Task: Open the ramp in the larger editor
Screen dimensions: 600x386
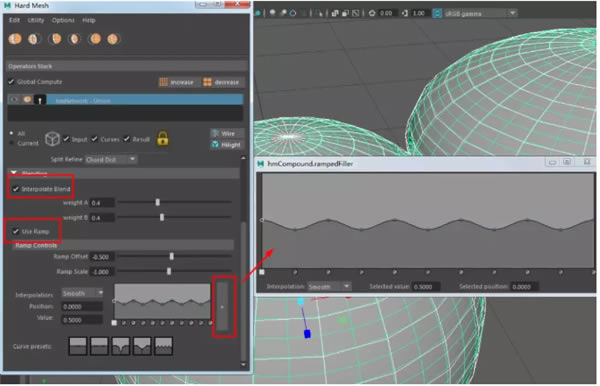Action: point(222,306)
